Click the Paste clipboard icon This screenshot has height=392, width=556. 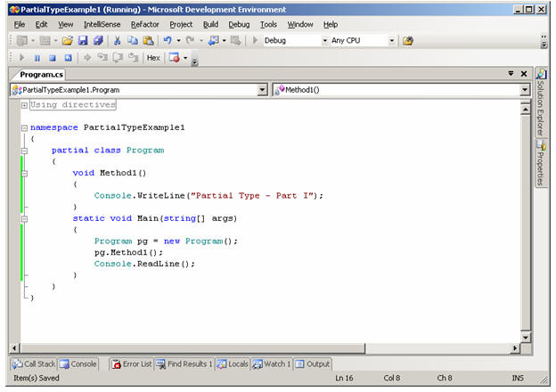point(148,41)
